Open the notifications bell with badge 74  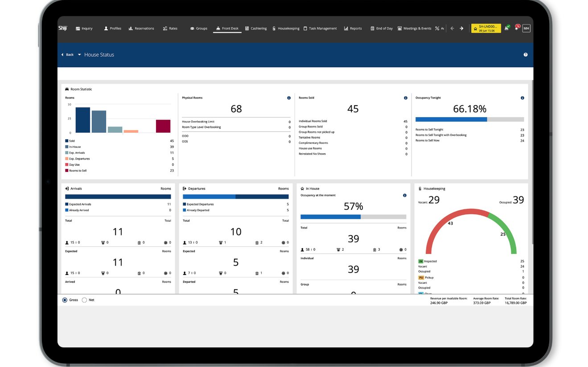click(x=517, y=28)
